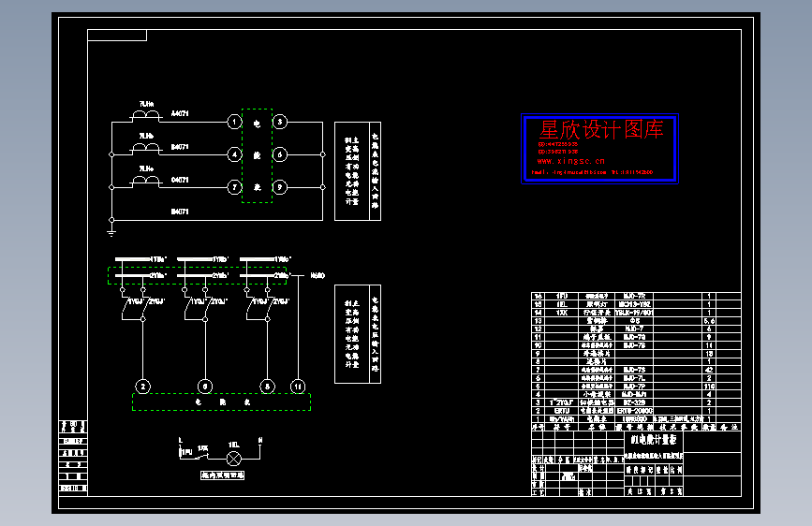Select terminal circle 7 in current circuit
This screenshot has height=526, width=812.
(x=234, y=187)
